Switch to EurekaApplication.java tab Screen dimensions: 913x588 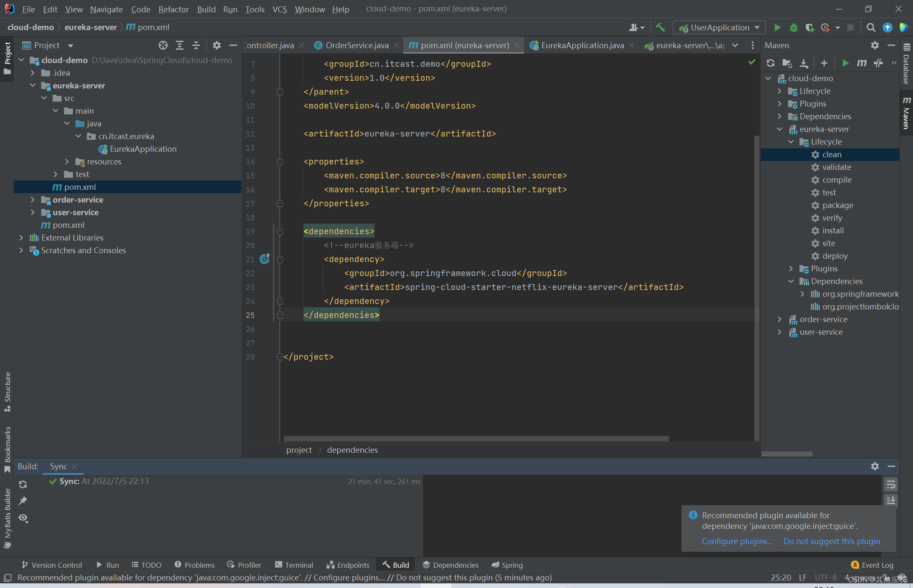582,45
